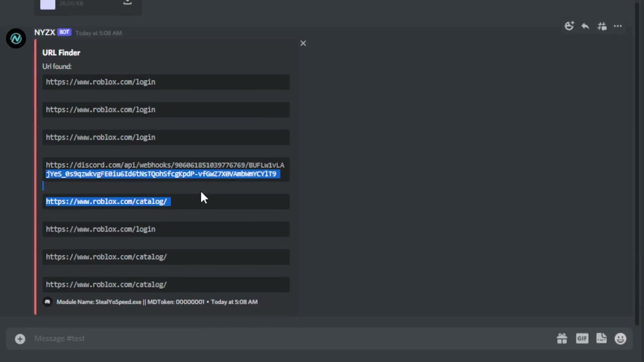
Task: Create a thread with the hashtag icon
Action: click(602, 26)
